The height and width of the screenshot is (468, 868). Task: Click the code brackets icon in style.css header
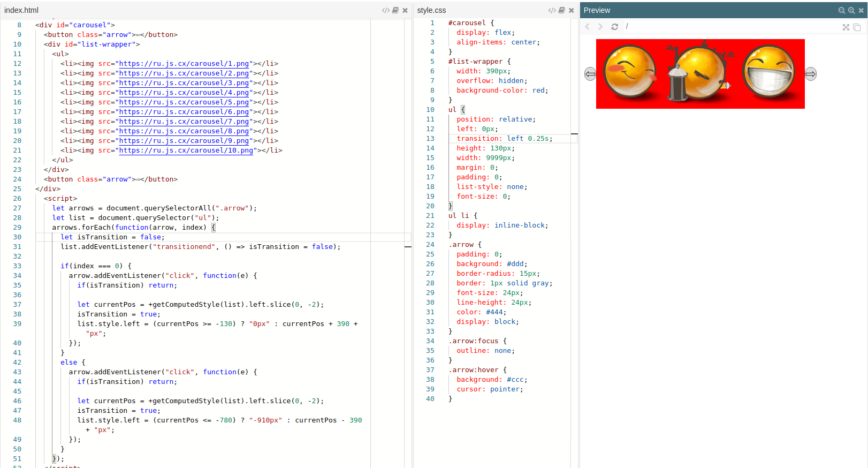pos(552,10)
